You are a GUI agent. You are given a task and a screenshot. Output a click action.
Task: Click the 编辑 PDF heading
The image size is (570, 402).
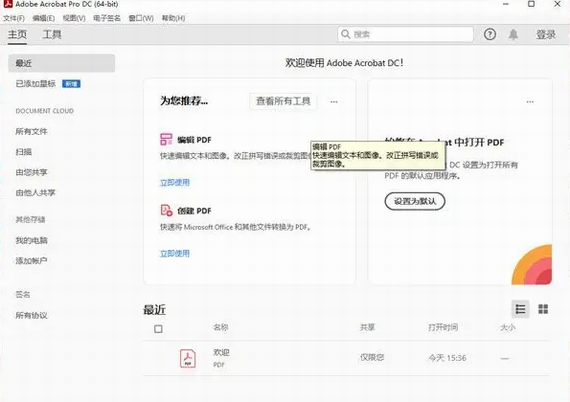[x=194, y=140]
